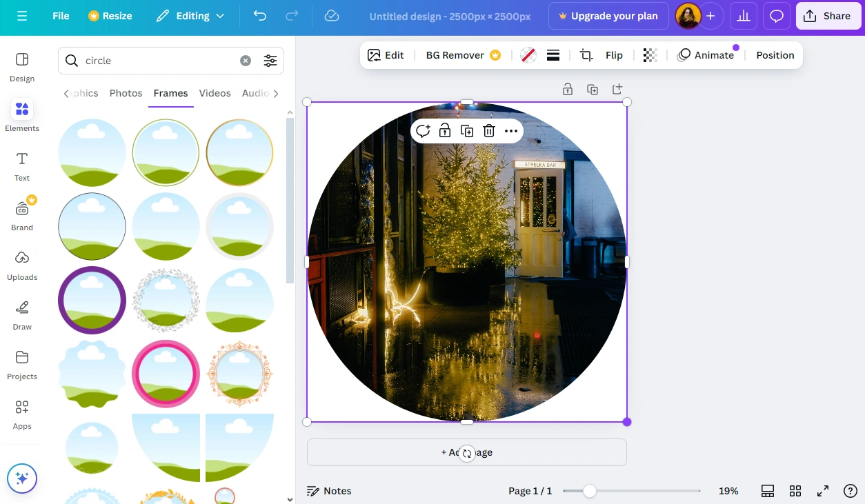Select the pink border circle frame
The height and width of the screenshot is (504, 865).
pyautogui.click(x=166, y=374)
